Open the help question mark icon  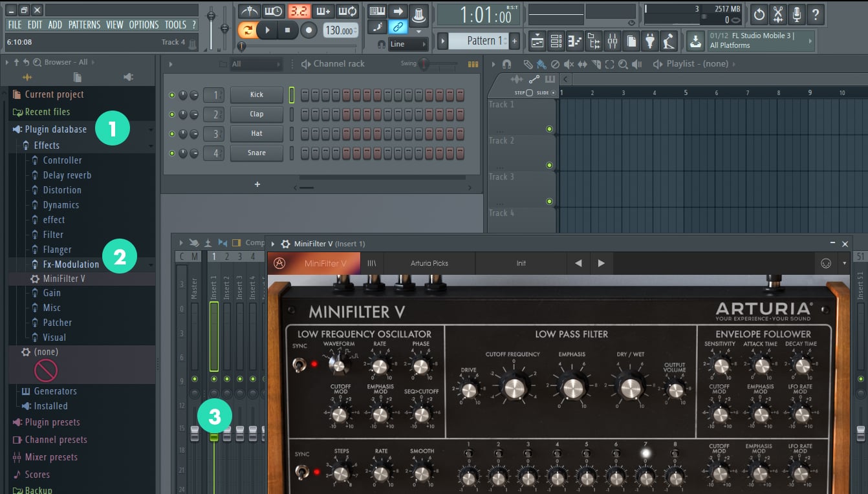pos(816,13)
